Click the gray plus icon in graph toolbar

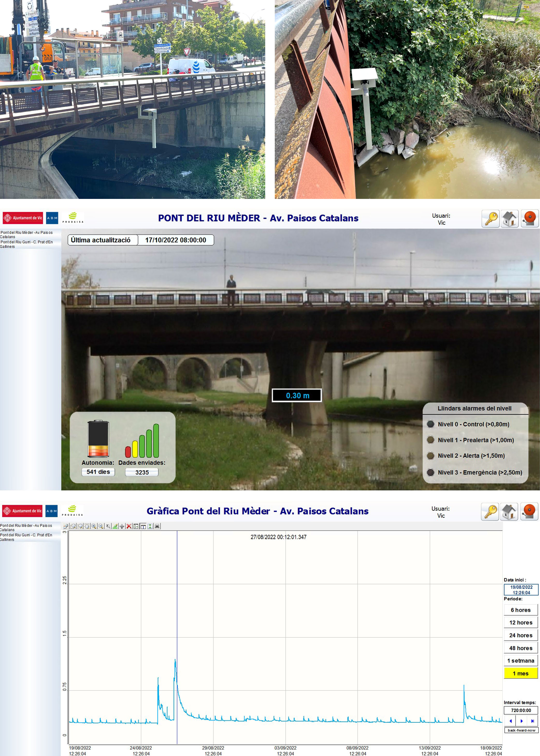[x=122, y=526]
